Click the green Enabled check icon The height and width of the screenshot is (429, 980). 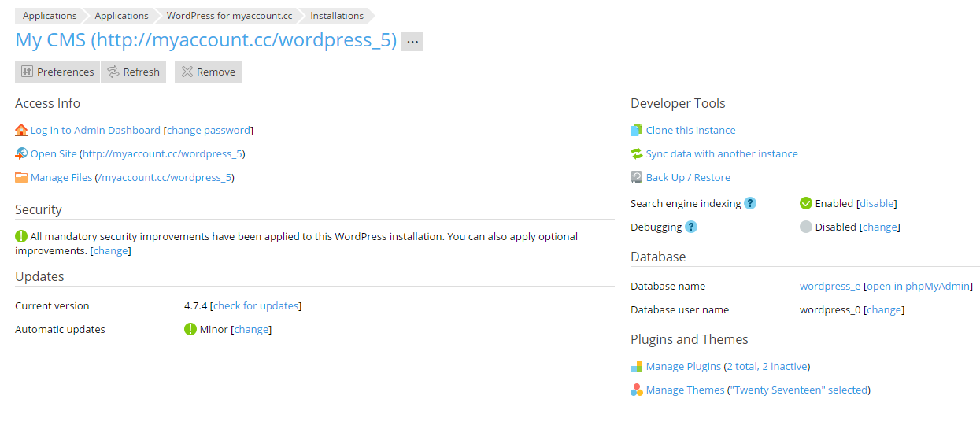coord(806,203)
